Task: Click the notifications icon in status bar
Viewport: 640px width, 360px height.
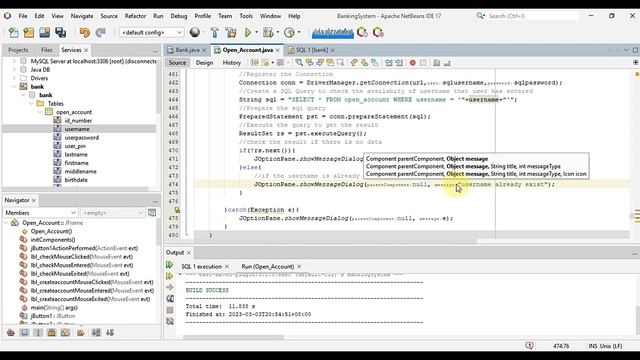Action: click(x=529, y=346)
